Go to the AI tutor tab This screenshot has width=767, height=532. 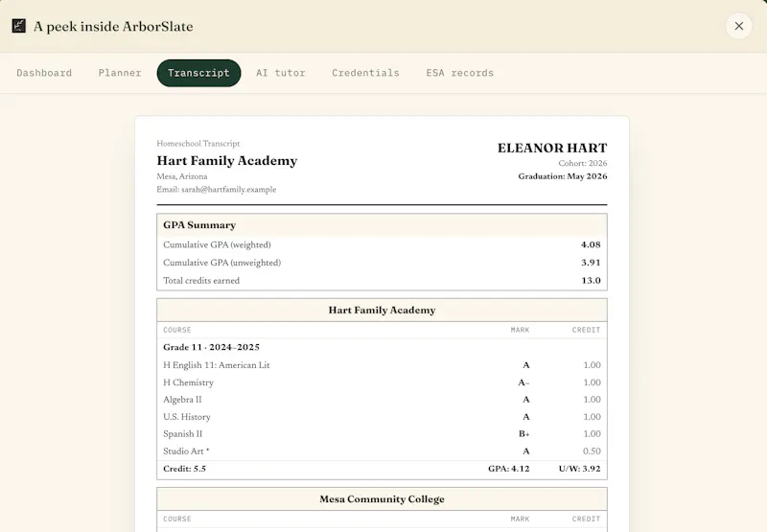[281, 73]
